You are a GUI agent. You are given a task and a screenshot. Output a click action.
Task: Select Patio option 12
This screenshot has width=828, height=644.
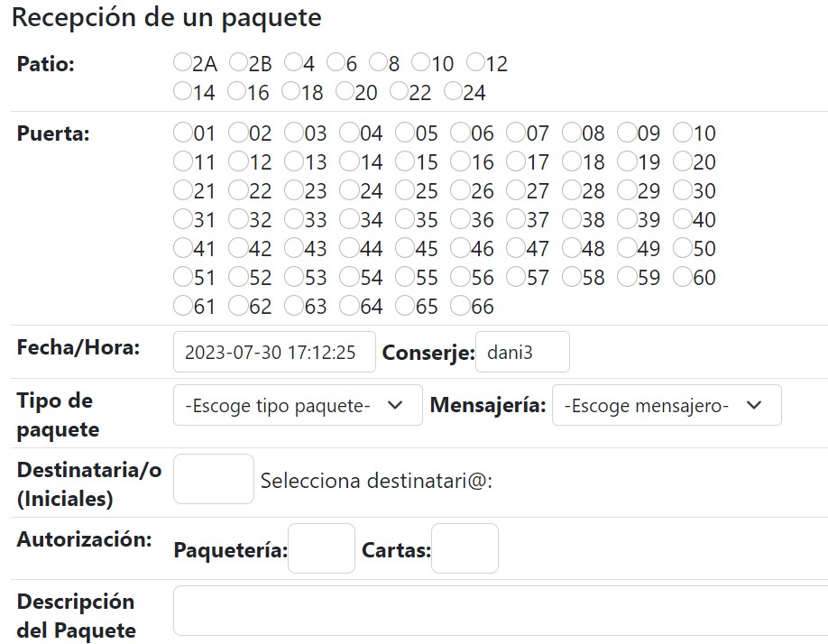point(475,62)
